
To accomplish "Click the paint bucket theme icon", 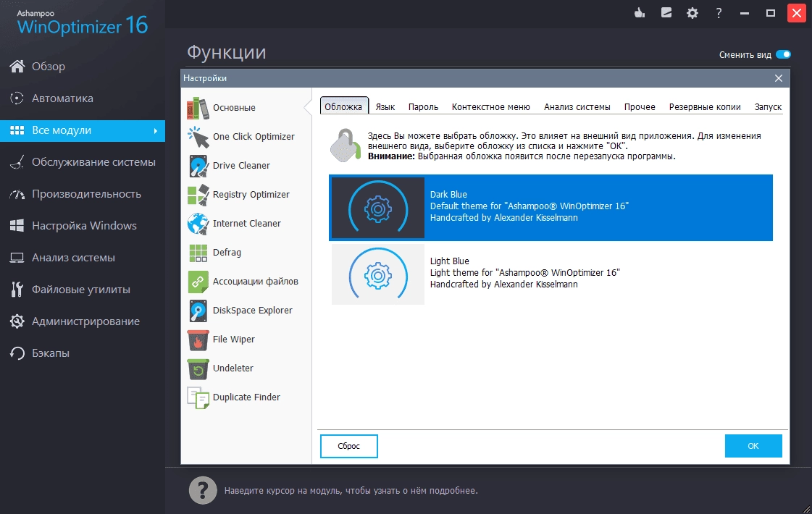I will pos(345,146).
